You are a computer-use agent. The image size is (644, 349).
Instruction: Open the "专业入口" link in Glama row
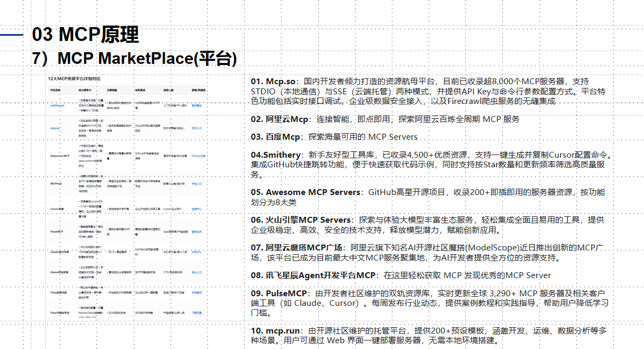197,272
